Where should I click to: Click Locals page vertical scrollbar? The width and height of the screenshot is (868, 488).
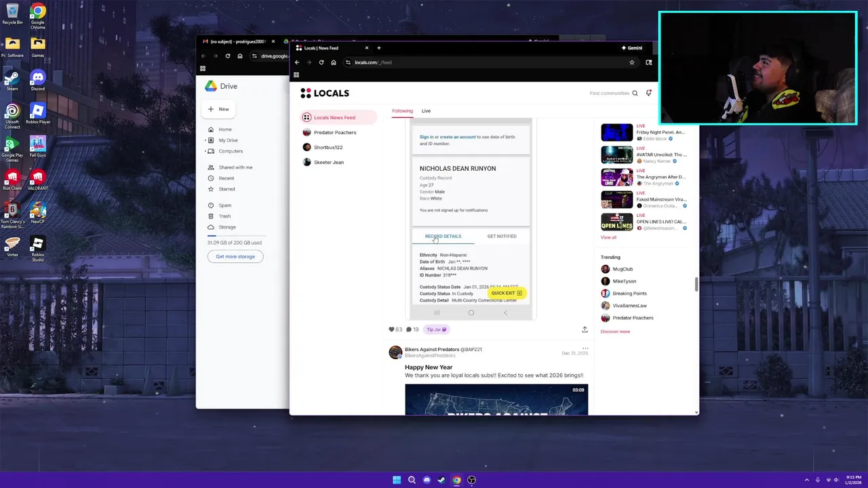(696, 285)
